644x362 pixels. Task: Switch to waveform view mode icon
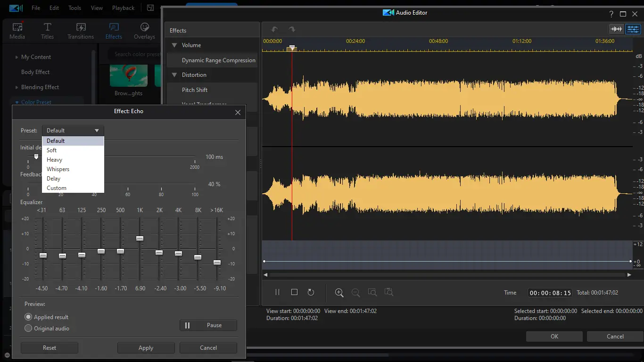pyautogui.click(x=616, y=29)
